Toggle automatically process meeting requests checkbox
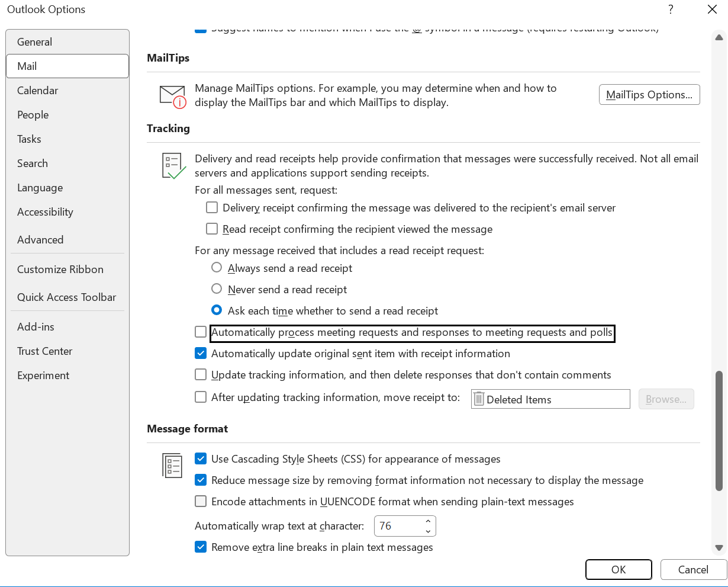Viewport: 728px width, 587px height. tap(201, 332)
